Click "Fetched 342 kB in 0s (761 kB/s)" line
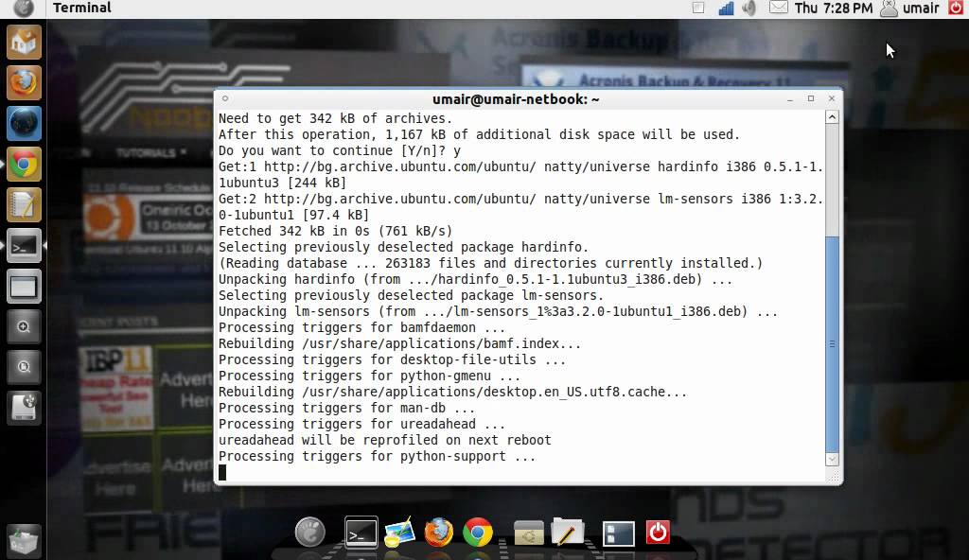This screenshot has height=560, width=969. pyautogui.click(x=336, y=231)
